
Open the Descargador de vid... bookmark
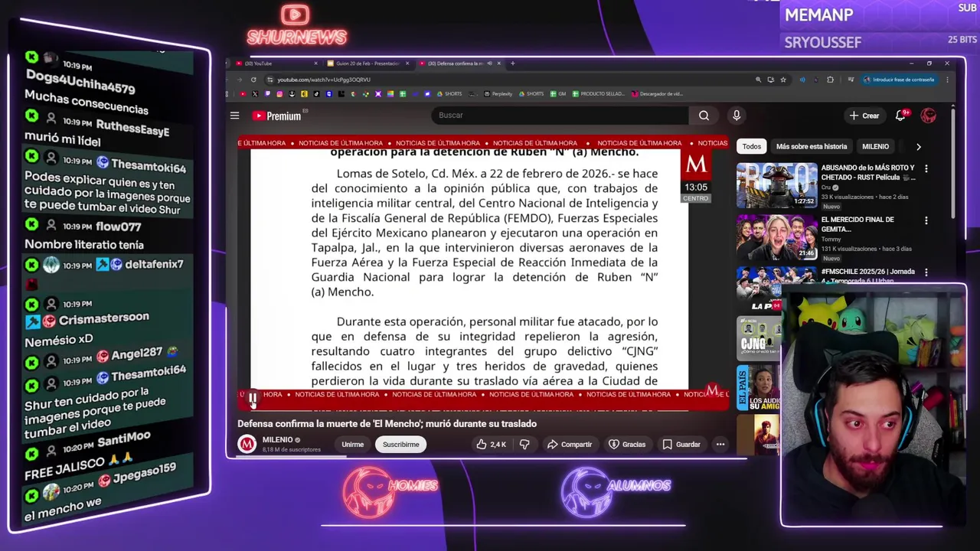658,94
